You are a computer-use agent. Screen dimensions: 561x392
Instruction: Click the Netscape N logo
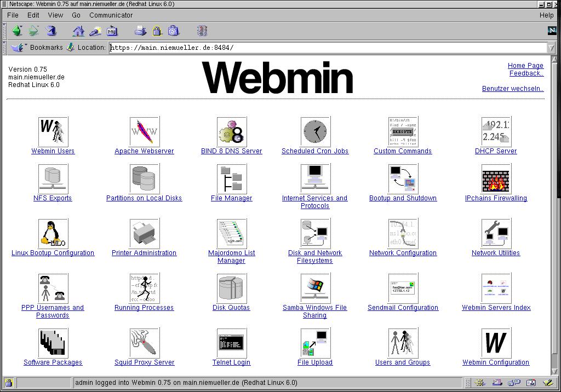click(x=552, y=31)
